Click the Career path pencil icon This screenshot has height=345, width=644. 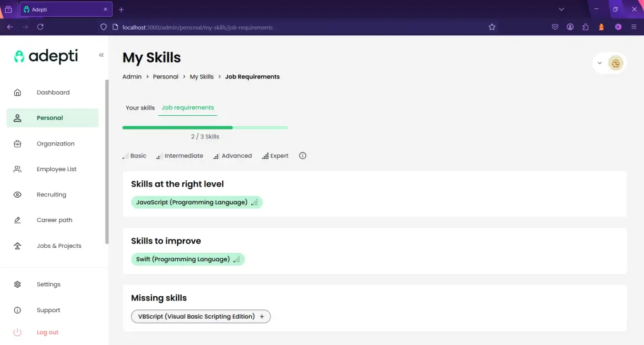point(17,220)
